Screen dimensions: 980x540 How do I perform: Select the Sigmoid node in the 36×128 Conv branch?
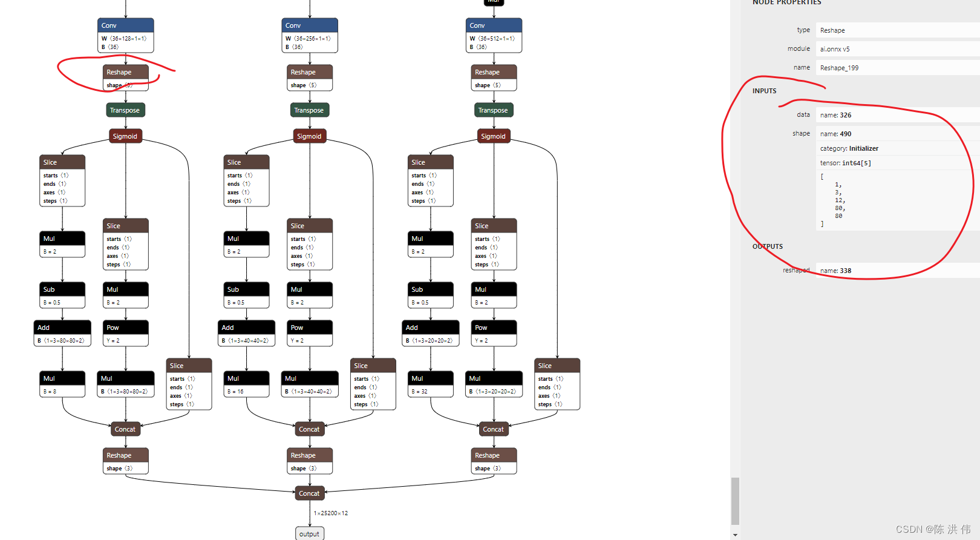pyautogui.click(x=126, y=136)
